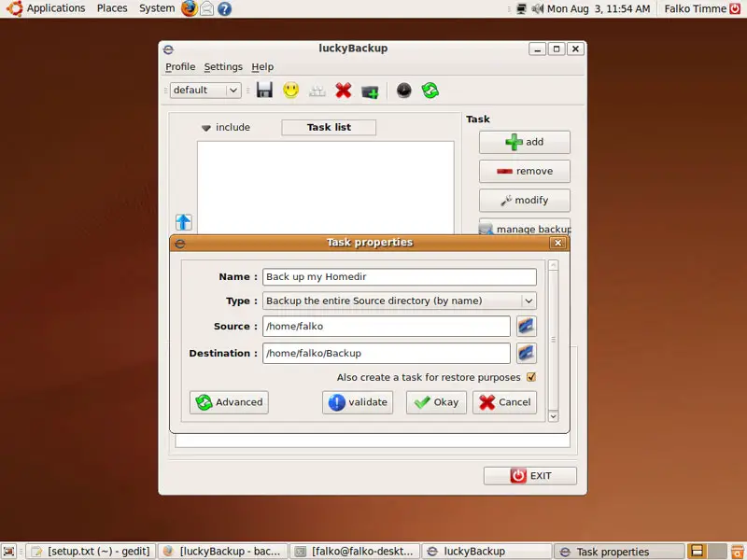This screenshot has height=560, width=747.
Task: Open the Help menu
Action: 262,66
